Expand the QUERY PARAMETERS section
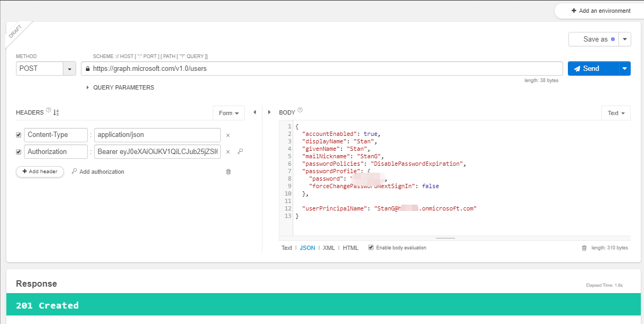The height and width of the screenshot is (324, 644). pyautogui.click(x=120, y=87)
